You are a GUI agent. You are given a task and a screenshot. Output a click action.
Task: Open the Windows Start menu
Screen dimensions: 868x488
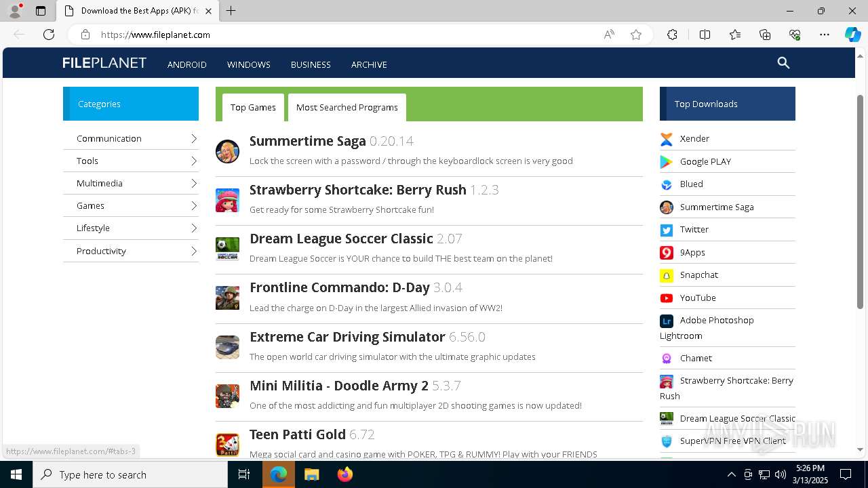pos(16,474)
